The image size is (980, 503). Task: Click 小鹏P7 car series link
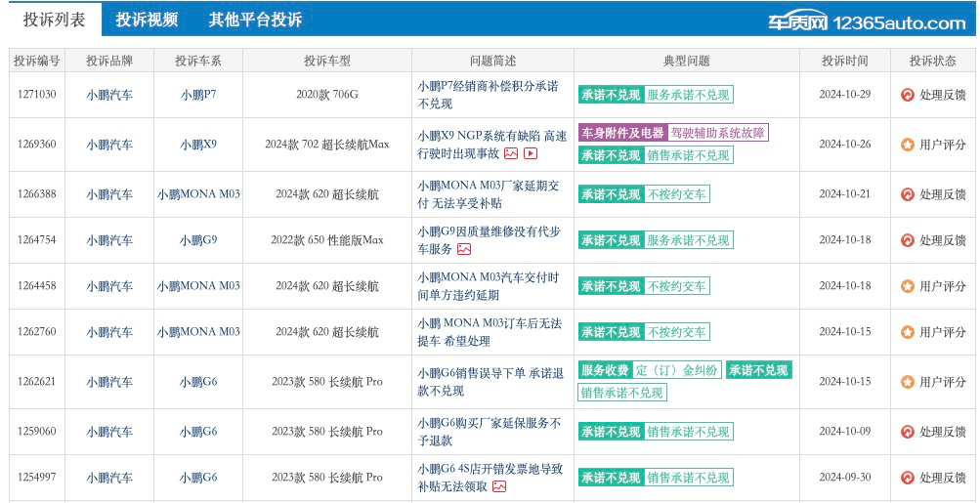(x=198, y=96)
